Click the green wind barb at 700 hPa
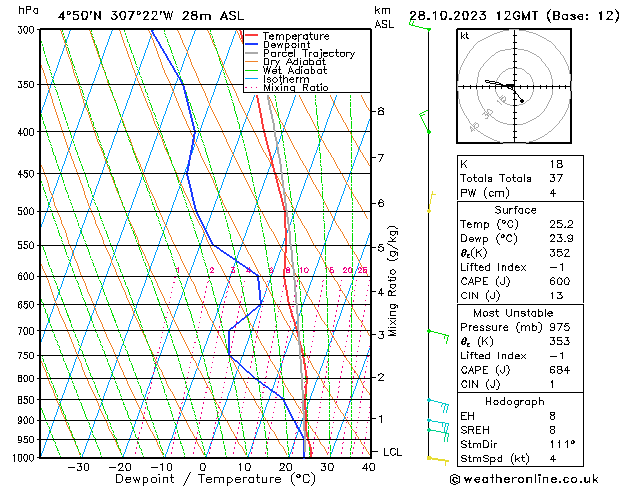The width and height of the screenshot is (629, 486). (x=438, y=336)
